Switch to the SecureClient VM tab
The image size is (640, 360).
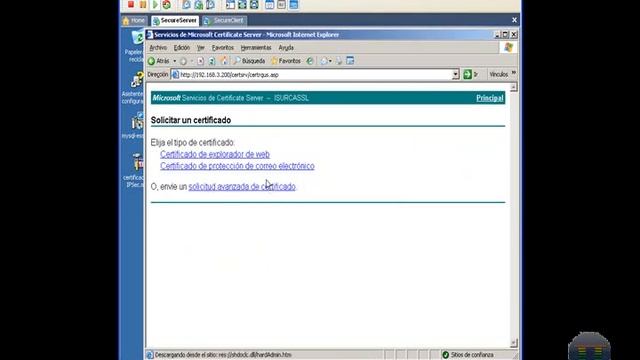[x=224, y=20]
